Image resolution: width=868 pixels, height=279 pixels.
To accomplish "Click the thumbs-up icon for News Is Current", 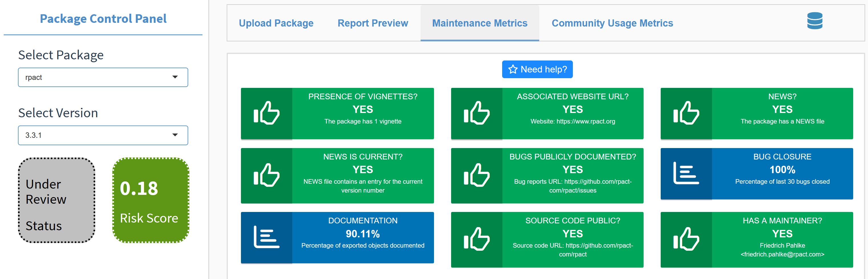I will tap(266, 175).
